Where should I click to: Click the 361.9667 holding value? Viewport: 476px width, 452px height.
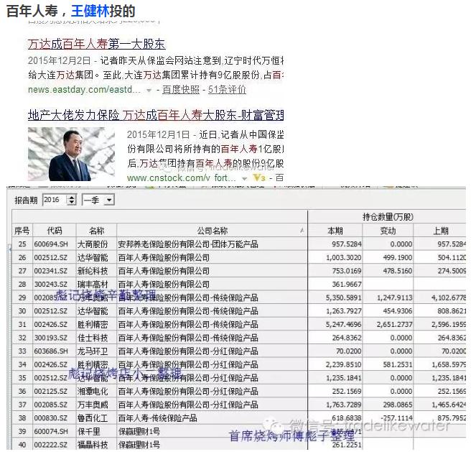click(x=347, y=285)
